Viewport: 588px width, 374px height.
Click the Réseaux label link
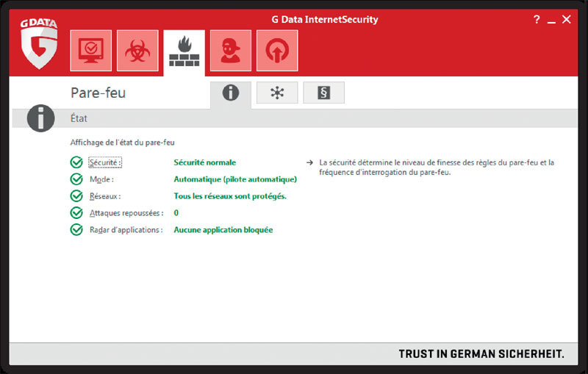[x=105, y=196]
